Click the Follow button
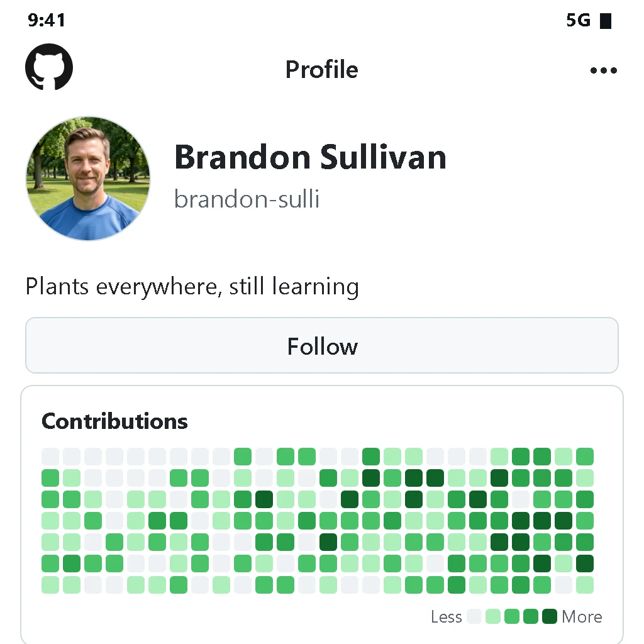644x644 pixels. coord(322,345)
